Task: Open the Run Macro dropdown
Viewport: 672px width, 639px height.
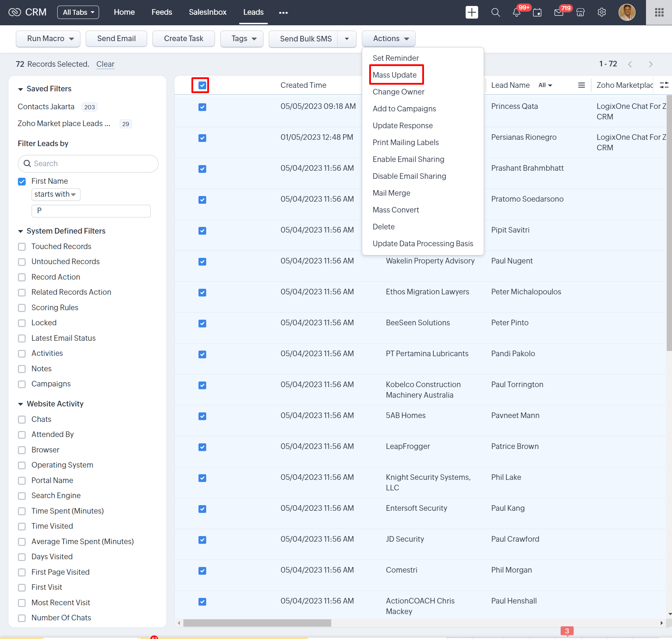Action: click(48, 39)
